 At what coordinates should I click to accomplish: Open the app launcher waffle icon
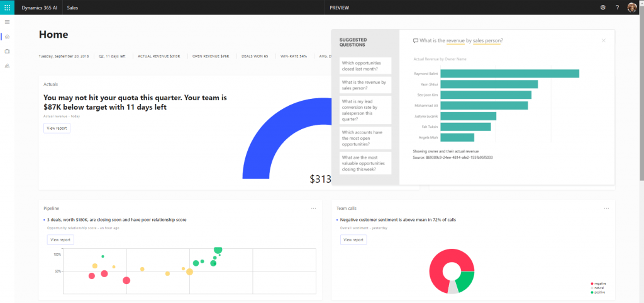point(7,8)
